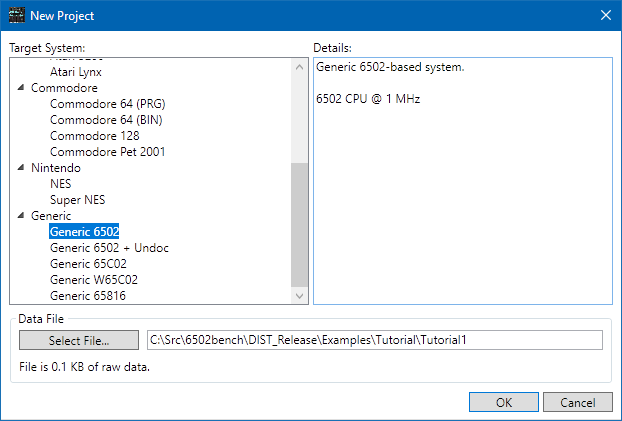The image size is (622, 421).
Task: Cancel the New Project dialog
Action: pos(578,402)
